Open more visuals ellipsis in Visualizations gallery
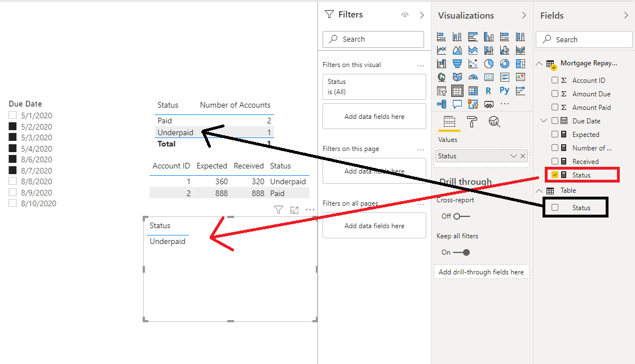The image size is (635, 364). pos(505,104)
